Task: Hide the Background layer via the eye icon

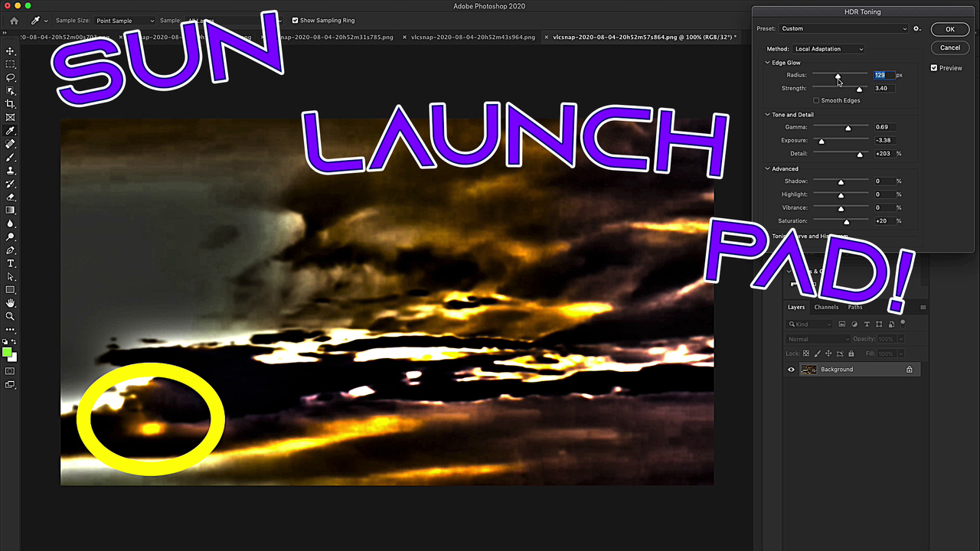Action: (792, 370)
